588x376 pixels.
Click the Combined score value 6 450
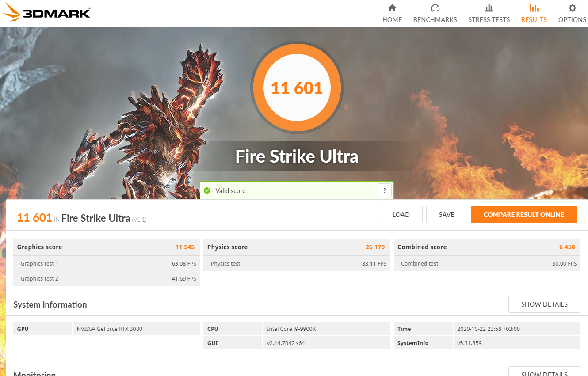[567, 247]
